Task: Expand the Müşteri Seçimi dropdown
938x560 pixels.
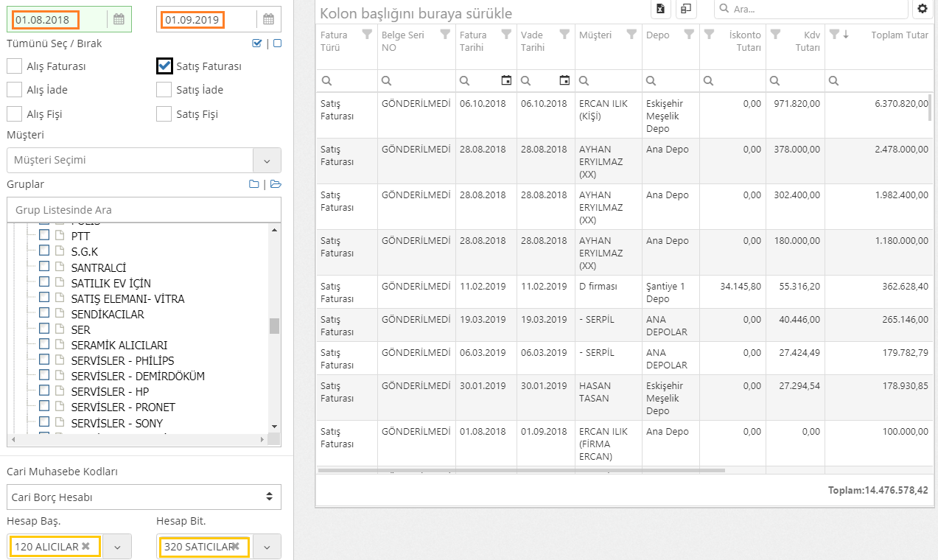Action: (267, 160)
